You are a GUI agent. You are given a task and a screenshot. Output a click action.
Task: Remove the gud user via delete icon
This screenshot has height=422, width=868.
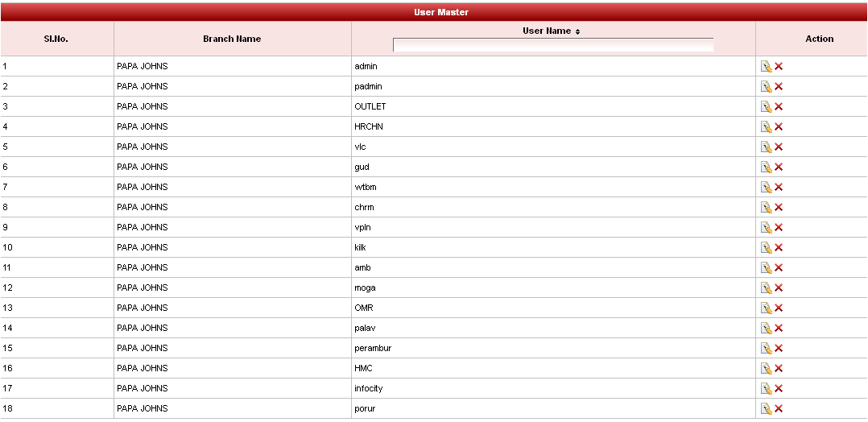point(779,167)
